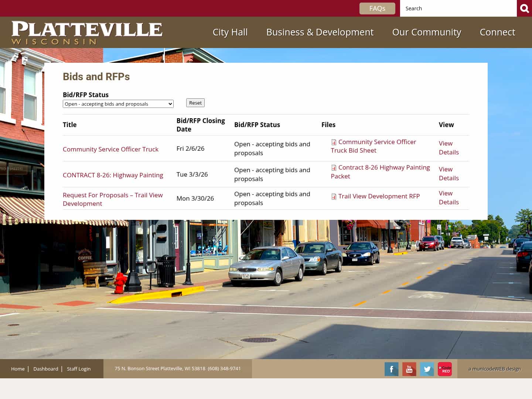The image size is (532, 399).
Task: Go to the Staff Login page
Action: (78, 369)
